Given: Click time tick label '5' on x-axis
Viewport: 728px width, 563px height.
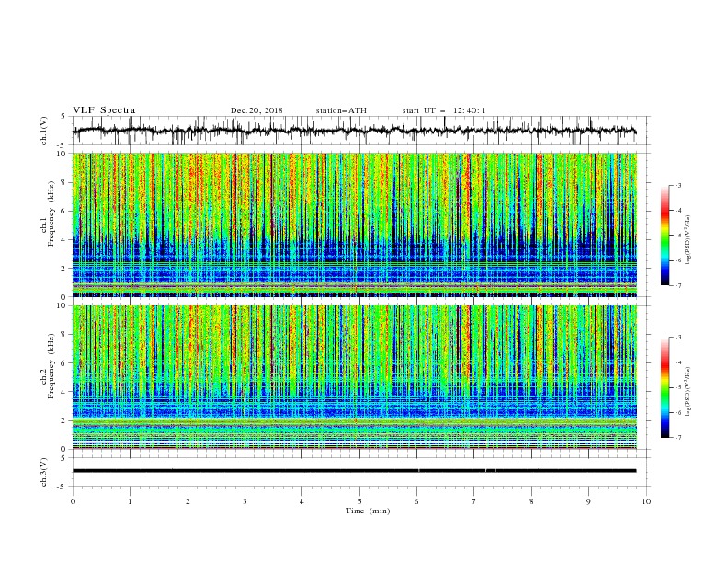Looking at the screenshot, I should click(x=359, y=501).
